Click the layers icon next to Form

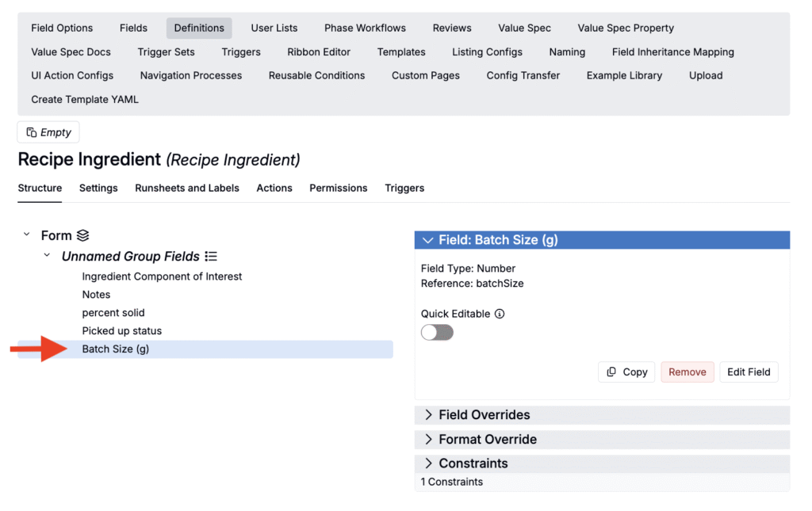pos(82,235)
